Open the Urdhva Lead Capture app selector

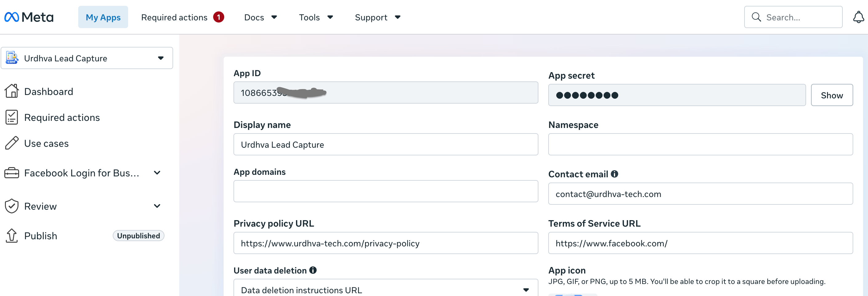coord(87,58)
